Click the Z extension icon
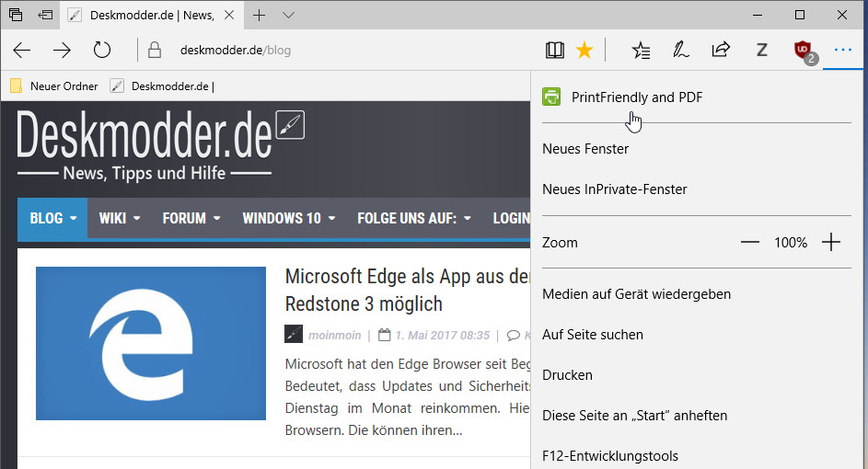868x469 pixels. [762, 51]
